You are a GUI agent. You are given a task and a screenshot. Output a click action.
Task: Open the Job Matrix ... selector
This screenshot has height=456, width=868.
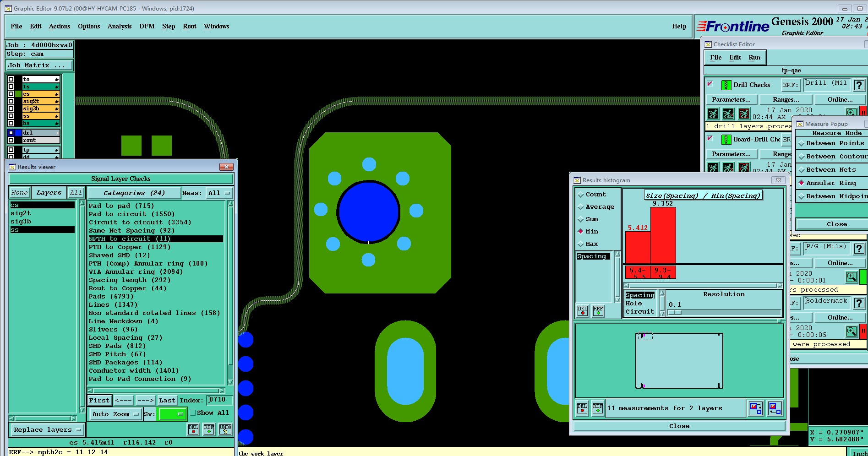pos(39,65)
